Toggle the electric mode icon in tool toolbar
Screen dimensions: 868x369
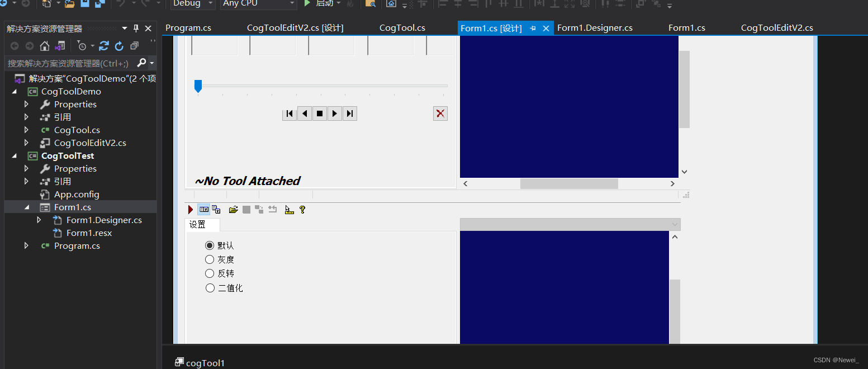(204, 210)
